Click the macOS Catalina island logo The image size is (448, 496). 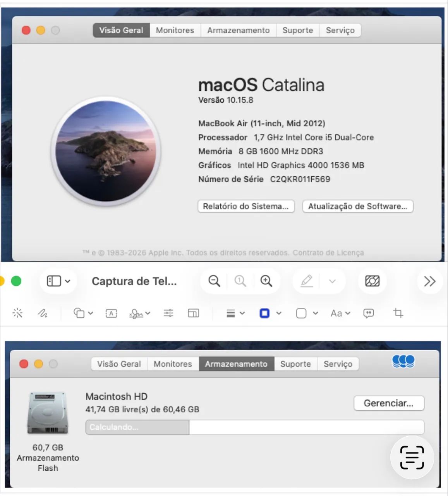coord(106,151)
